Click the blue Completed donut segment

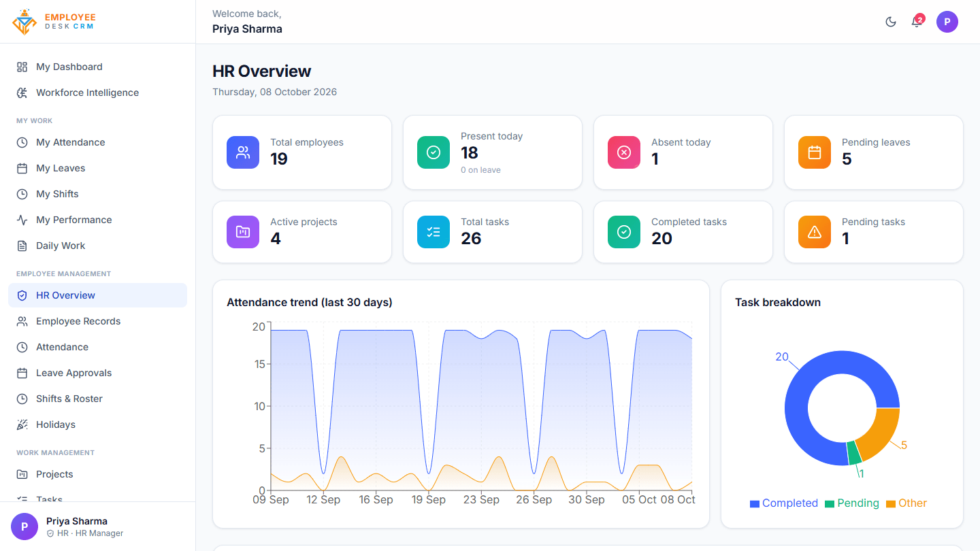point(803,388)
